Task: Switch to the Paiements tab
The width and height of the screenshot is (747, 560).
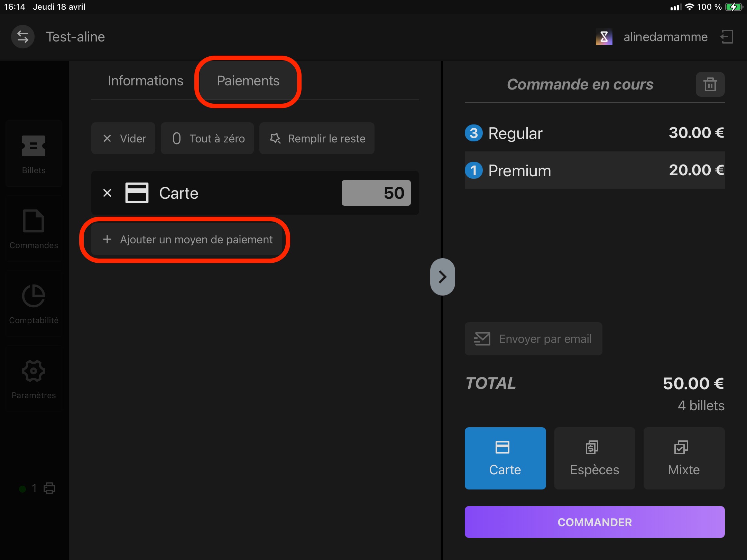Action: point(248,81)
